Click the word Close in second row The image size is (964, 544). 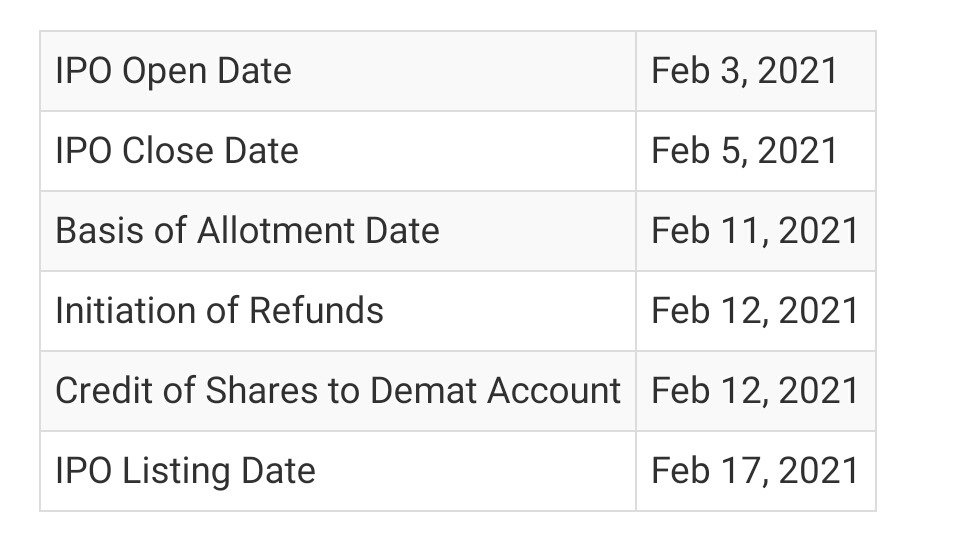pos(168,151)
